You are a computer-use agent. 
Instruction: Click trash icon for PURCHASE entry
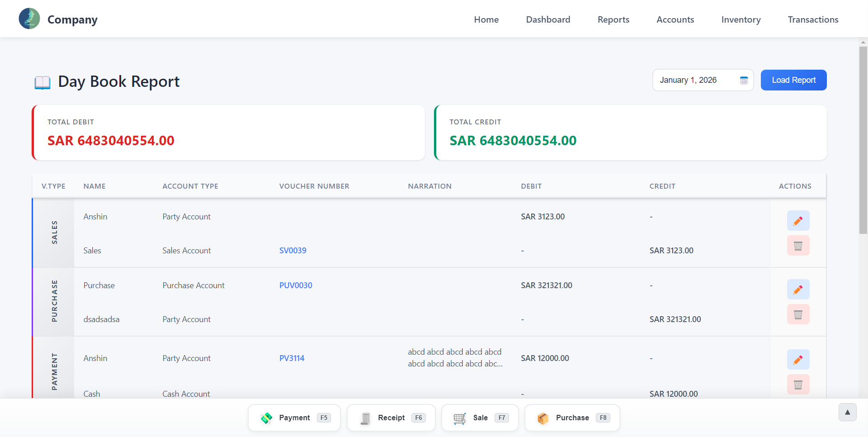(798, 314)
